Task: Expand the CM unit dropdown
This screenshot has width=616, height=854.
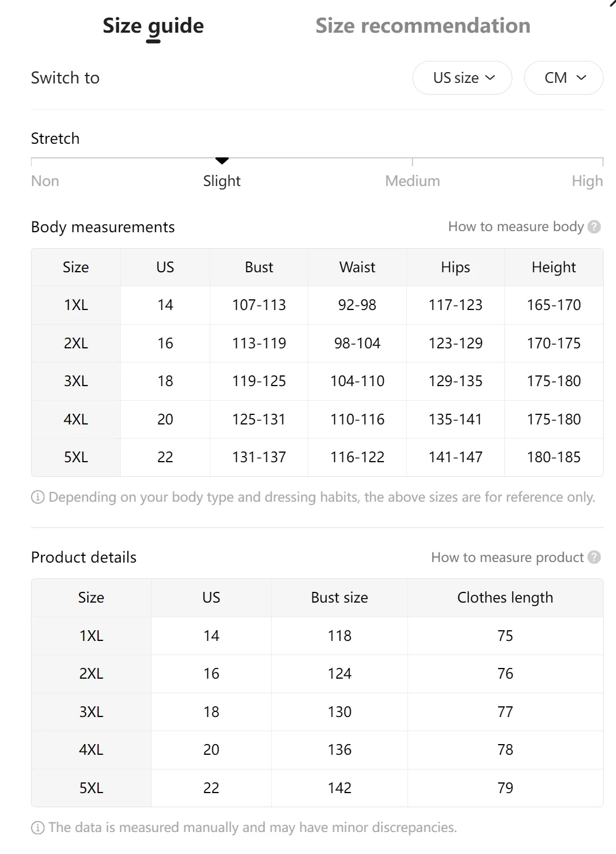Action: point(564,78)
